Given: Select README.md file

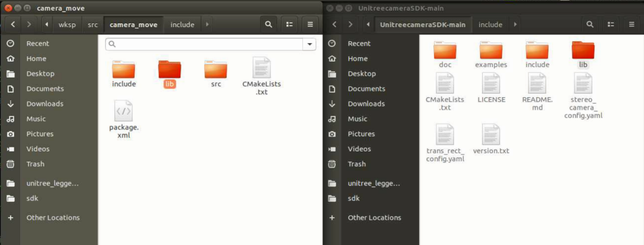Looking at the screenshot, I should pyautogui.click(x=537, y=92).
